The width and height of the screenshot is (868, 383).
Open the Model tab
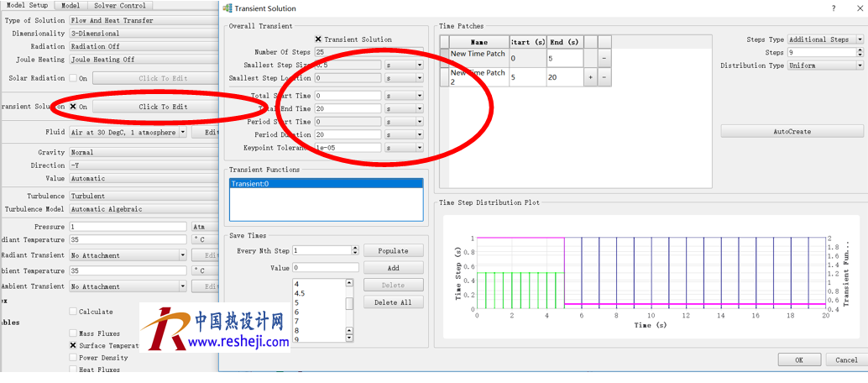71,6
